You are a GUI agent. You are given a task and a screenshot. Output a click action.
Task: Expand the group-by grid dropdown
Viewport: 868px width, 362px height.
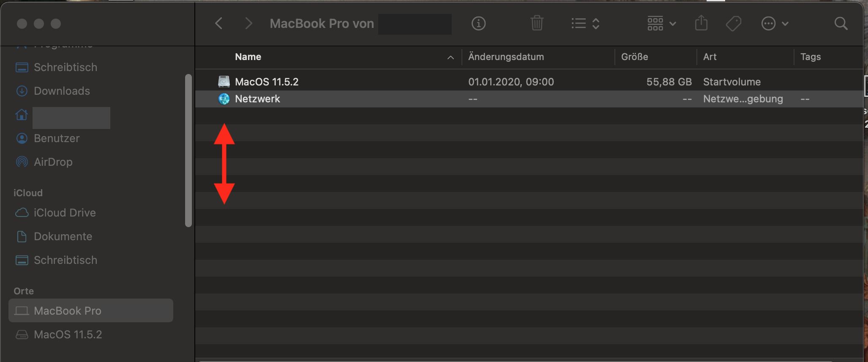click(x=662, y=24)
